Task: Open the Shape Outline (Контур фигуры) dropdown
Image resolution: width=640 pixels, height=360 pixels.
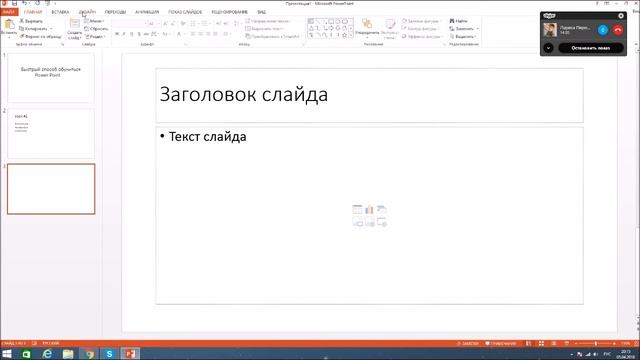Action: click(421, 29)
